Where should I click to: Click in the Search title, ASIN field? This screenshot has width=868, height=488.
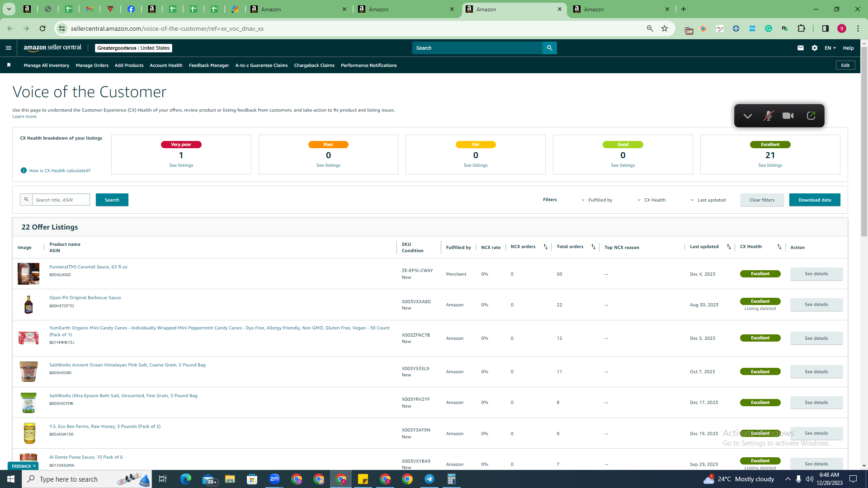[x=61, y=200]
